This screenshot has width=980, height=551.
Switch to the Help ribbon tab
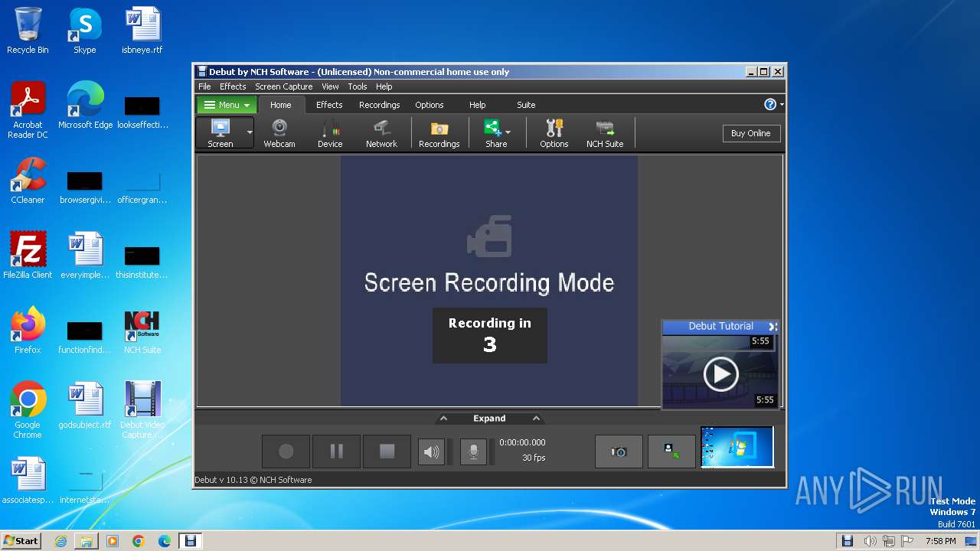pos(478,105)
